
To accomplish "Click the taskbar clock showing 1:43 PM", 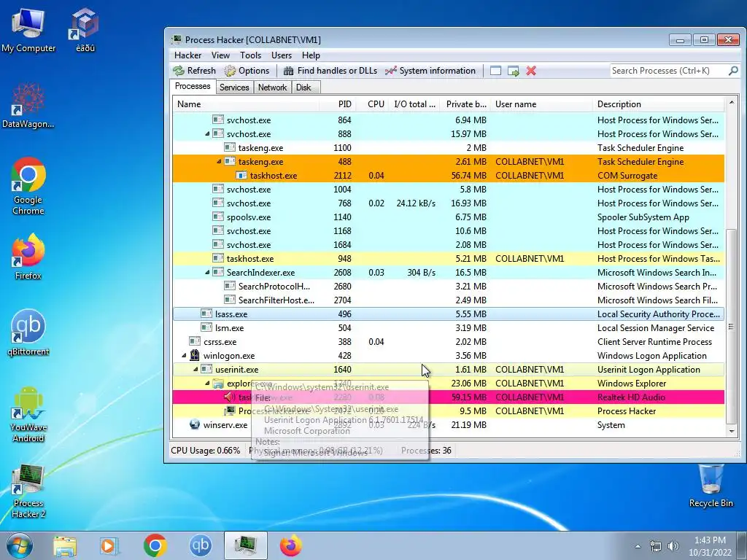I will coord(710,546).
